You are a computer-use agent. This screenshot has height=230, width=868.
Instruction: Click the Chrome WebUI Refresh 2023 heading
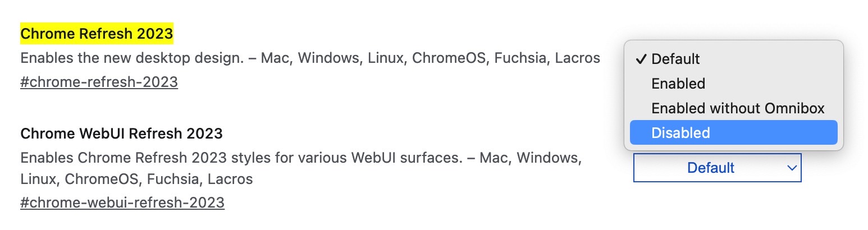click(x=121, y=134)
